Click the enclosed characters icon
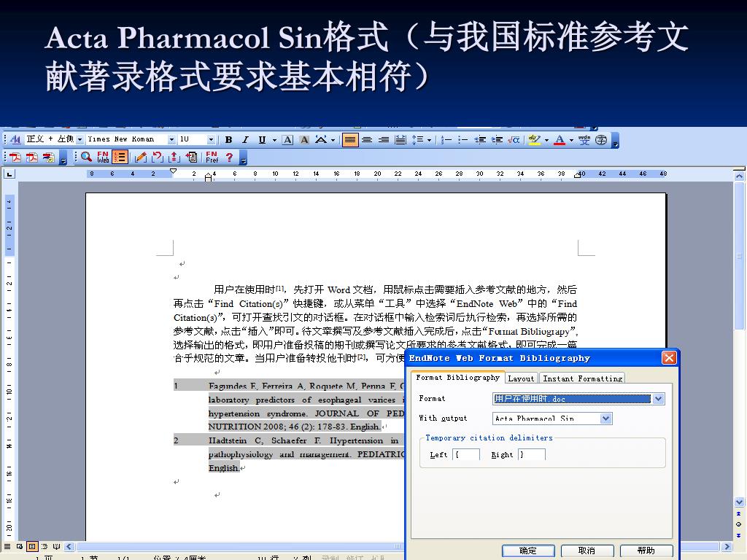747x560 pixels. [x=601, y=139]
